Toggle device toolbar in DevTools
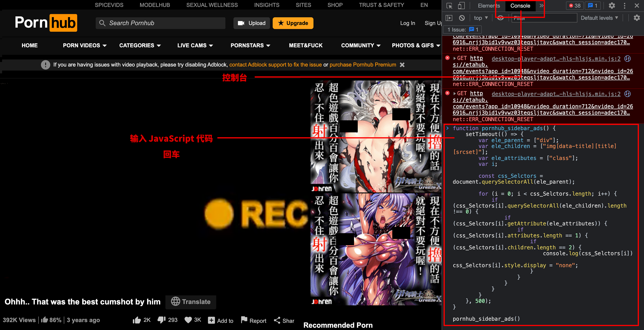This screenshot has height=330, width=644. click(x=461, y=6)
